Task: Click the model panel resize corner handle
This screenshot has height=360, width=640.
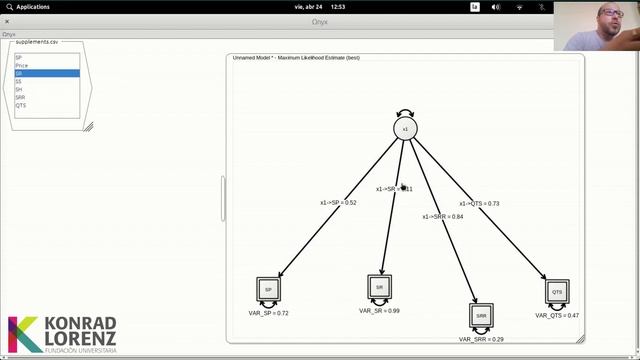Action: tap(580, 339)
